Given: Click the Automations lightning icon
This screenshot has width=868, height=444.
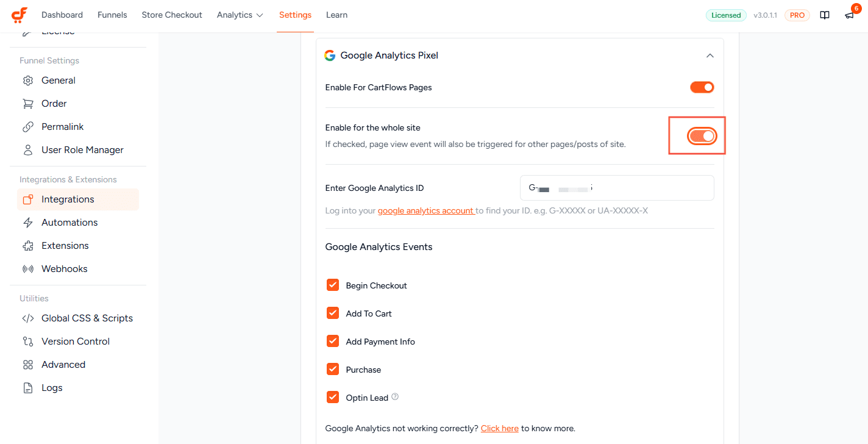Looking at the screenshot, I should 28,223.
